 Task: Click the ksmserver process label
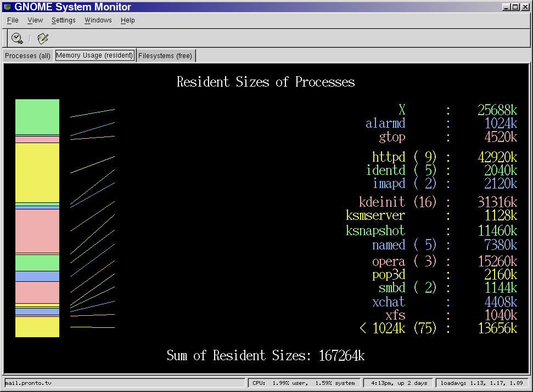375,215
